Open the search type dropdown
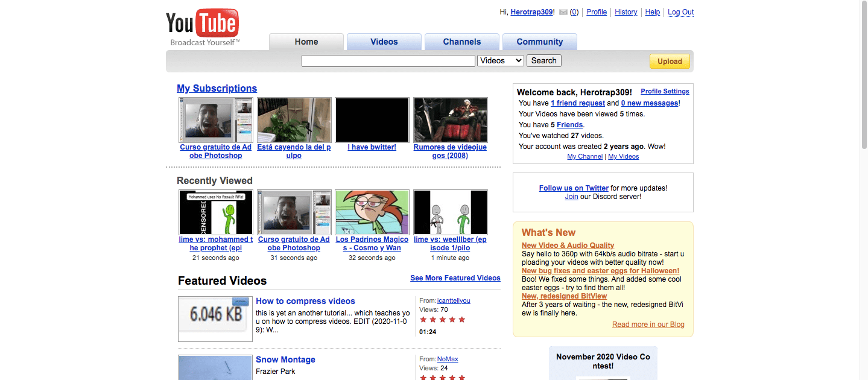 click(500, 60)
